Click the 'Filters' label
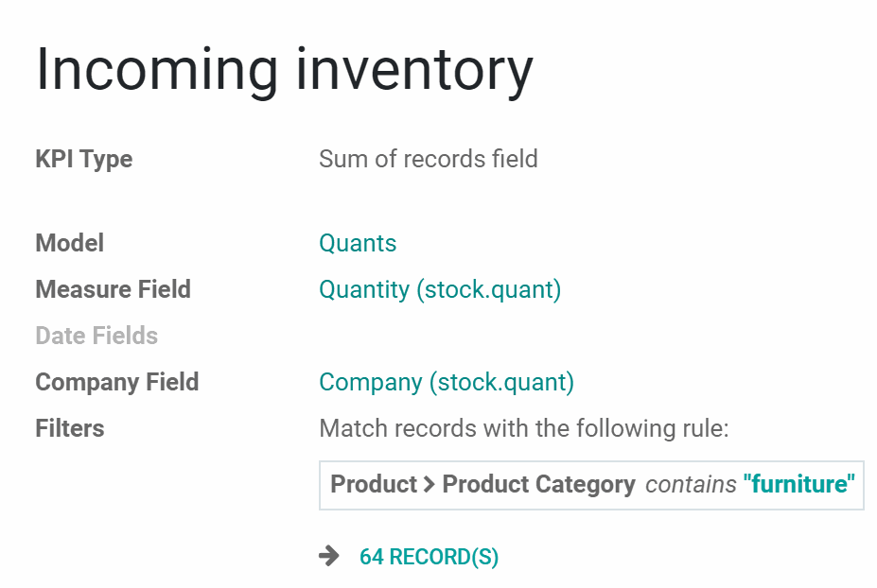 point(70,428)
